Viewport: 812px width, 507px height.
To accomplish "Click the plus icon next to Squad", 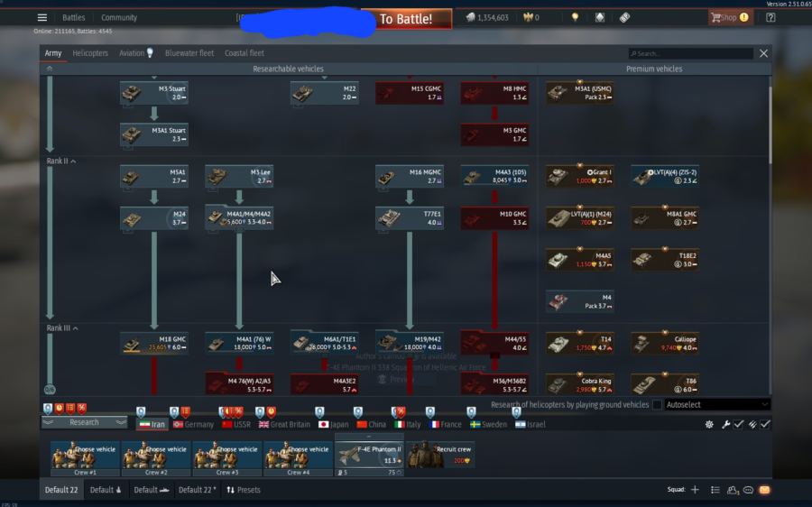I will click(x=695, y=490).
